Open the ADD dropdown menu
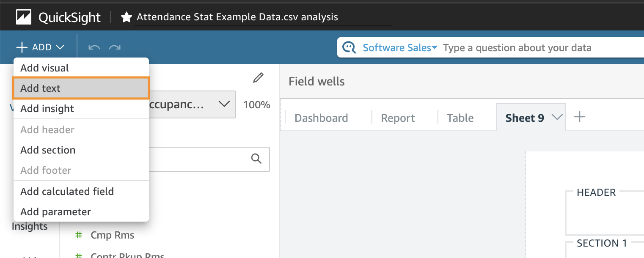This screenshot has height=258, width=644. [40, 47]
